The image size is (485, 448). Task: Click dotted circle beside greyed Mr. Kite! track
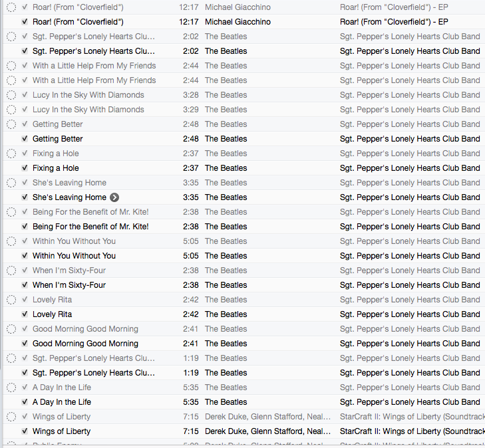click(11, 212)
